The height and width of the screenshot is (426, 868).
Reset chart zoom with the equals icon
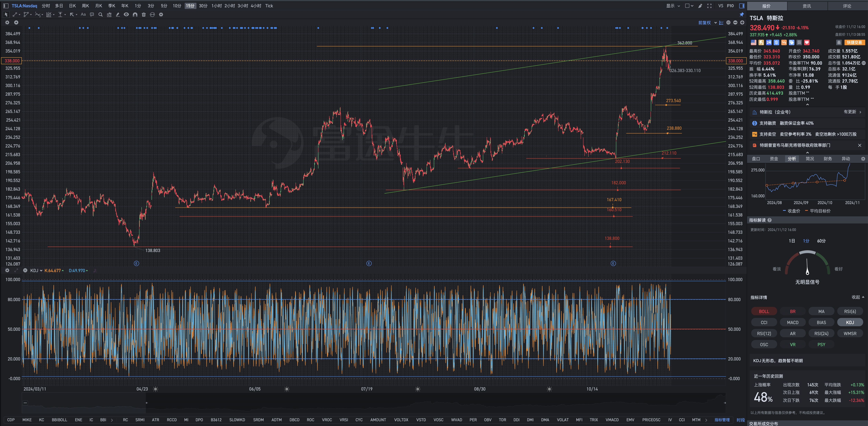point(728,23)
